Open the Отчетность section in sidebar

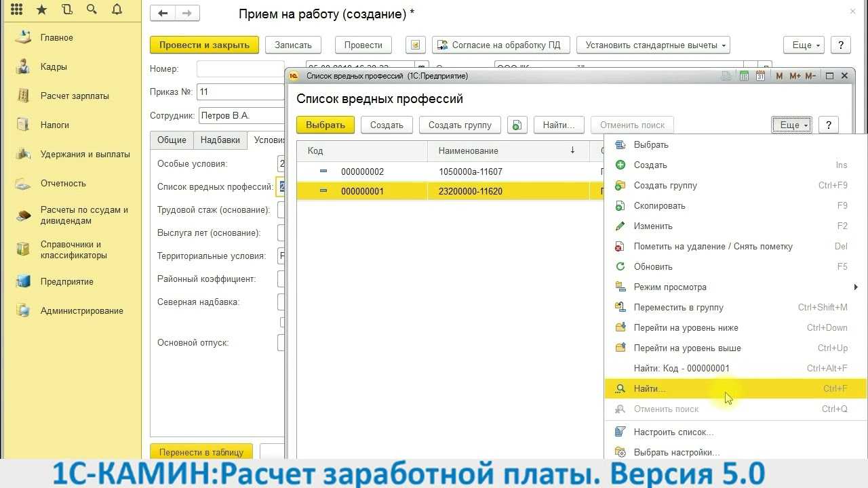point(63,183)
